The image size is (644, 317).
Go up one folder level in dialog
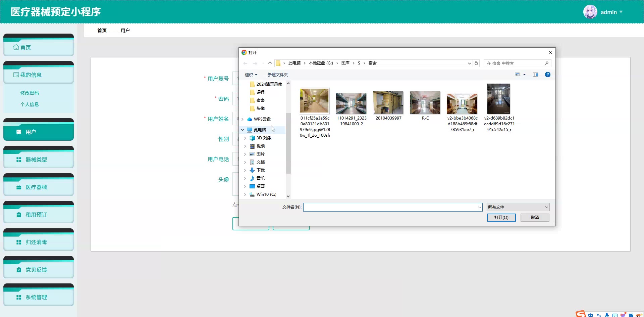pos(270,63)
